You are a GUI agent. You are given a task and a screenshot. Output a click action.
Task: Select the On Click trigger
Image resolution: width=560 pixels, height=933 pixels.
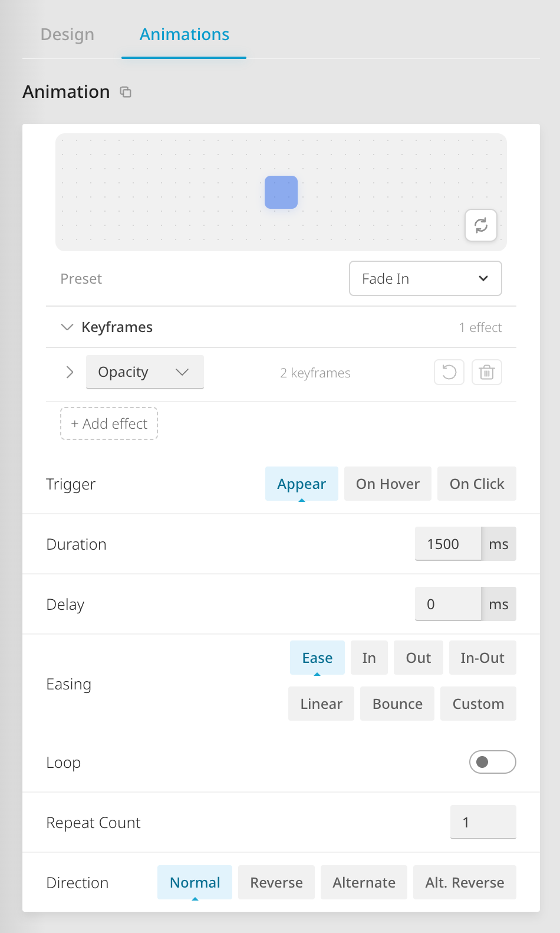coord(477,484)
